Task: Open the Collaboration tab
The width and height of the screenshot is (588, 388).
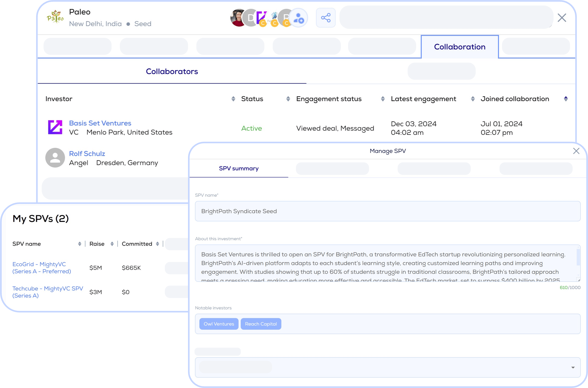Action: tap(460, 47)
